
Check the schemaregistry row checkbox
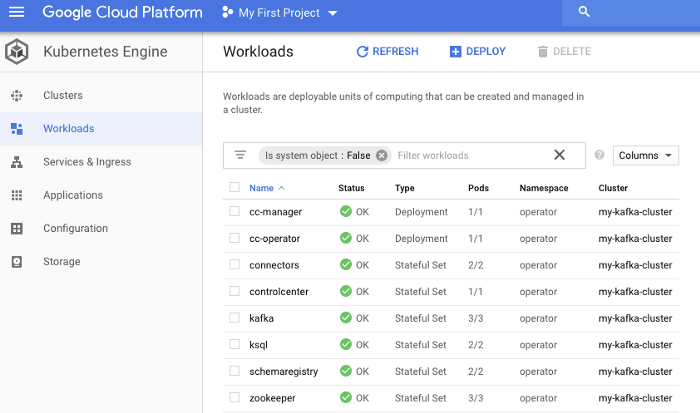(234, 371)
